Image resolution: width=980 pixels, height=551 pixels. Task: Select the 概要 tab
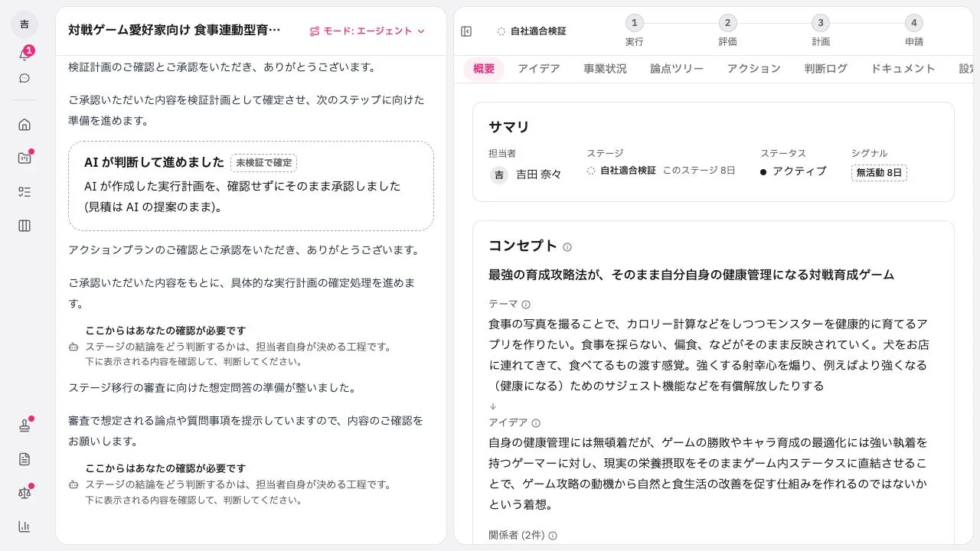click(x=484, y=69)
